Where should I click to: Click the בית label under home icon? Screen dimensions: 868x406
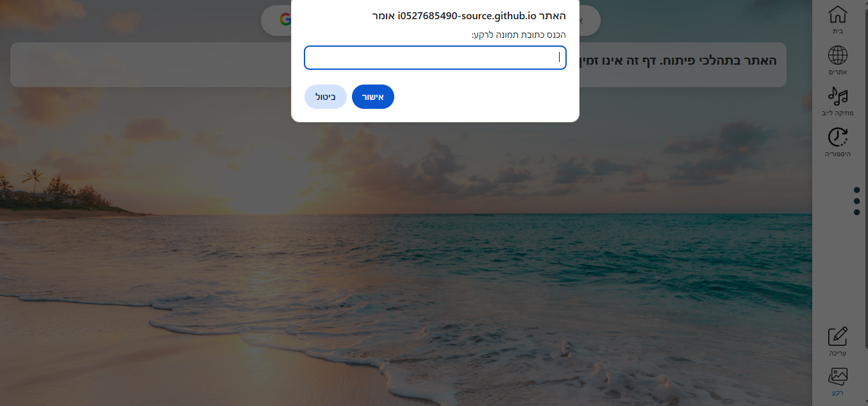click(x=837, y=31)
